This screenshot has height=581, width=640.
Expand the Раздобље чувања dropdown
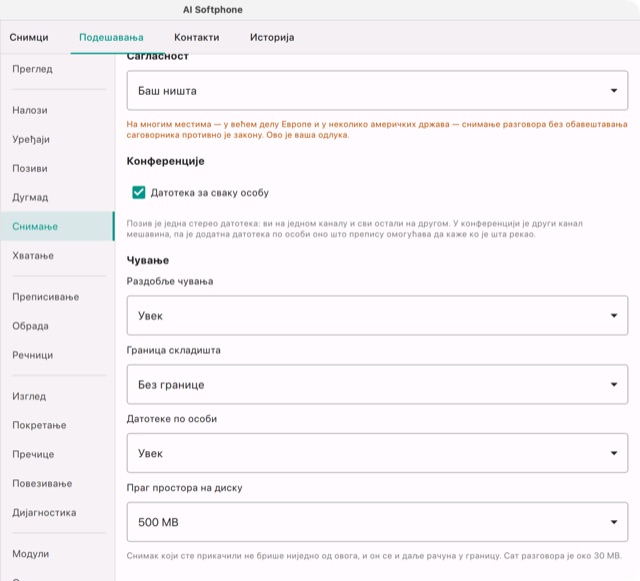pyautogui.click(x=377, y=315)
